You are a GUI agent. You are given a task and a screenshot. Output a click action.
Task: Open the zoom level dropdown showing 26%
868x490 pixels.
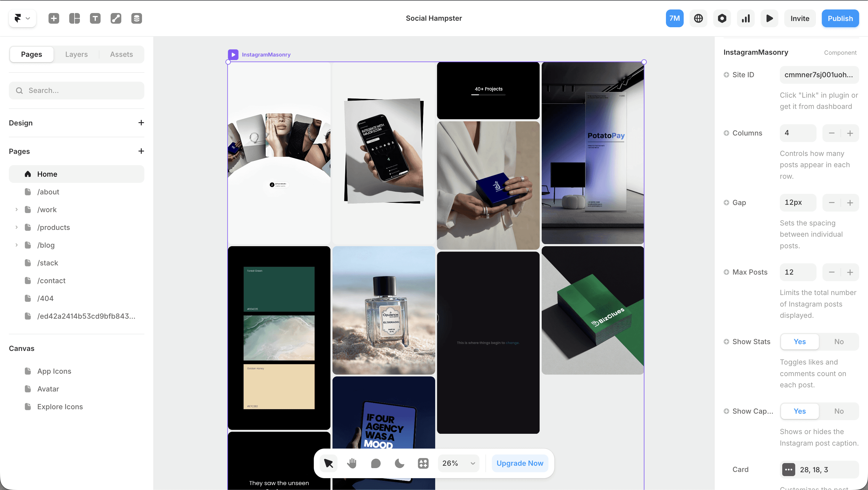tap(458, 463)
